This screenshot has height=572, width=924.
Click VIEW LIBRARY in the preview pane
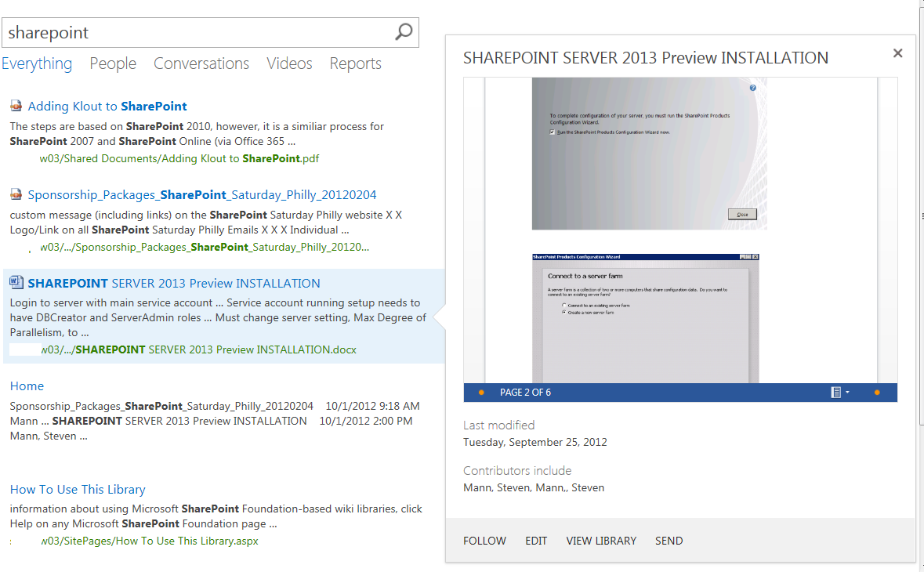pos(601,541)
